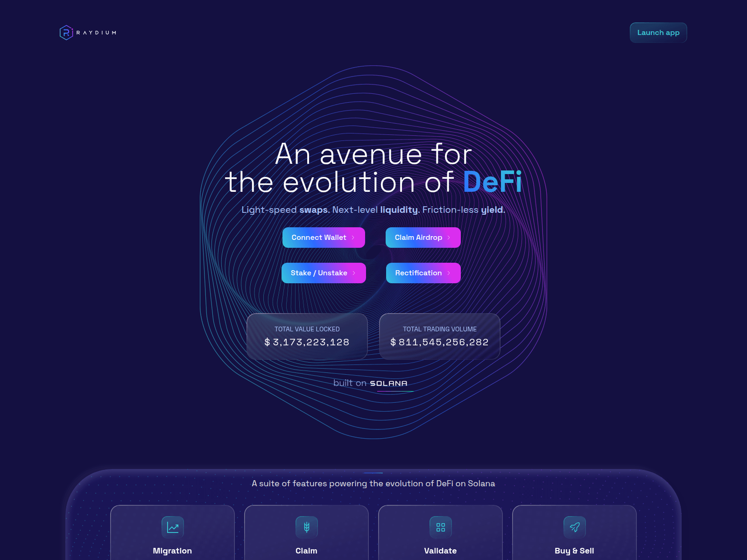Image resolution: width=747 pixels, height=560 pixels.
Task: Open the Migration feature card title
Action: 172,551
